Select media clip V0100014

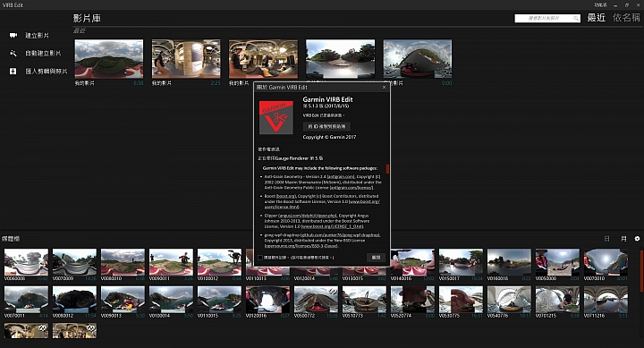[171, 300]
